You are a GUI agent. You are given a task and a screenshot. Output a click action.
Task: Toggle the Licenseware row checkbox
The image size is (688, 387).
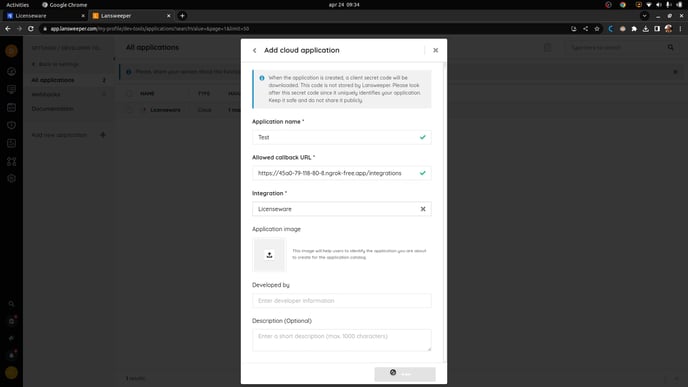(x=129, y=110)
